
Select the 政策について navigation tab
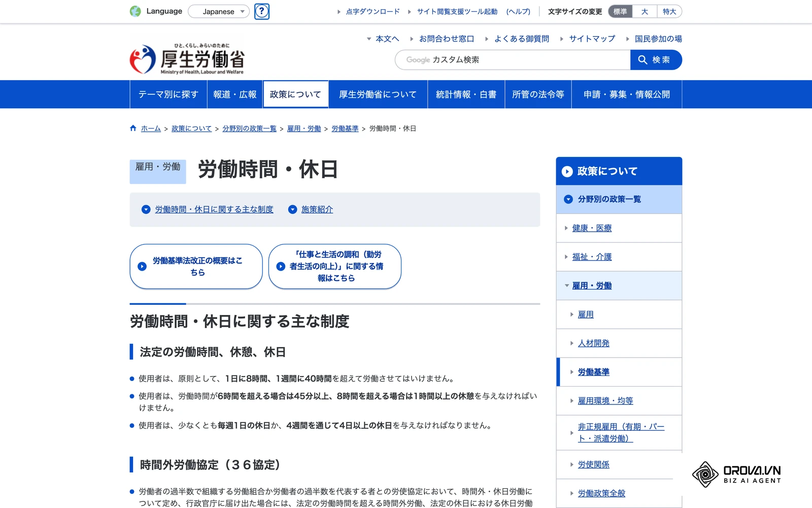[x=295, y=94]
